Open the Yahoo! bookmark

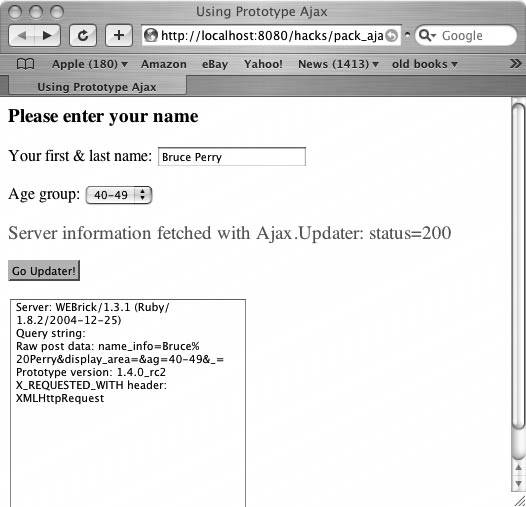pos(263,64)
